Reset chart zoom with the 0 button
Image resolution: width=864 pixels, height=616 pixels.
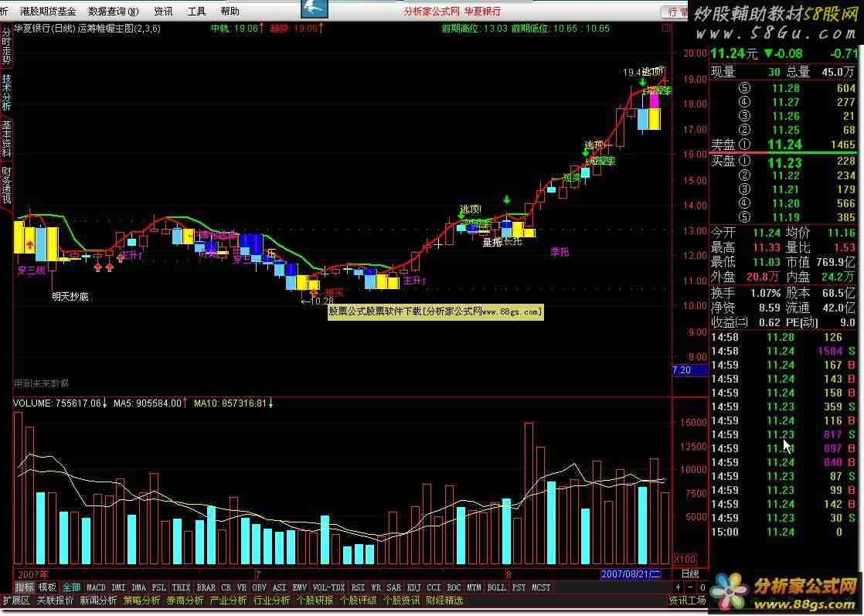(x=702, y=587)
